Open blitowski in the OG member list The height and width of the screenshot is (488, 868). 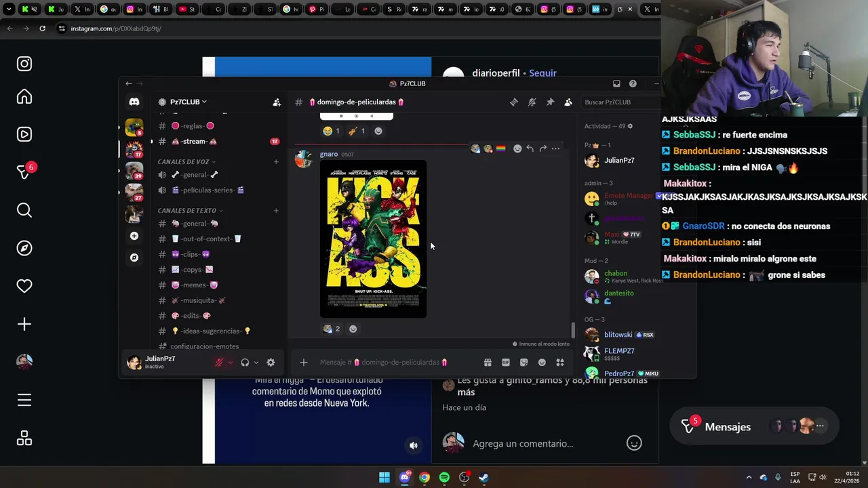tap(620, 335)
